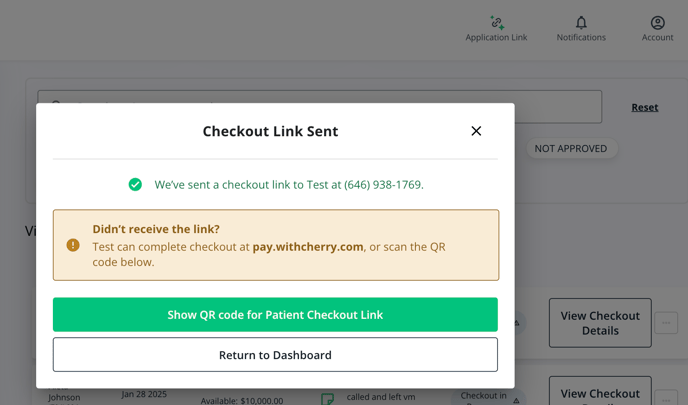Click the pay.withcherry.com link text
This screenshot has width=688, height=405.
(308, 247)
